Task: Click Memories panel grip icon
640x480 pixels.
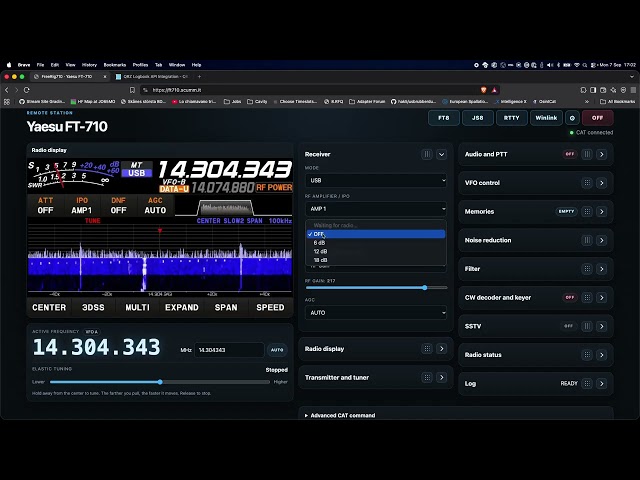Action: tap(587, 211)
